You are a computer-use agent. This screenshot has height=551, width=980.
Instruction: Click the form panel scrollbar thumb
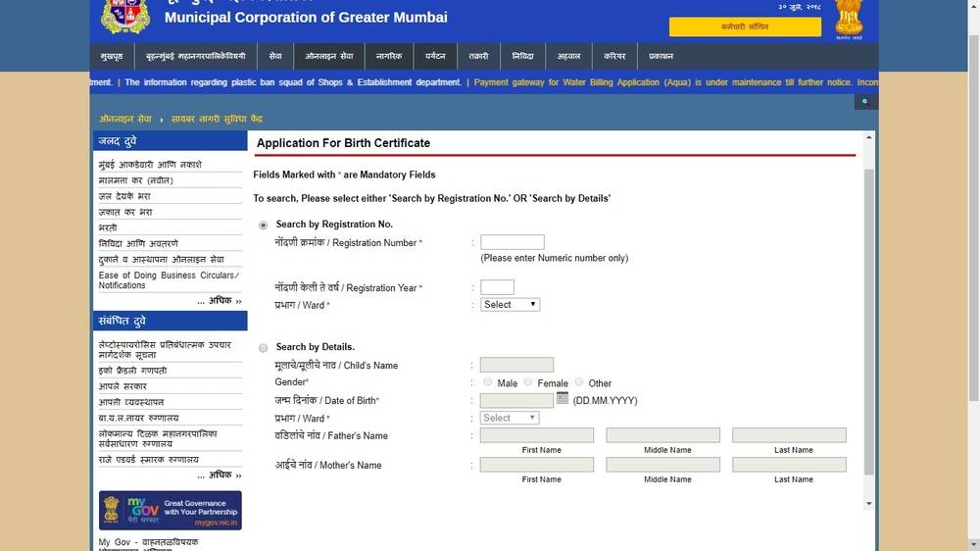(868, 322)
